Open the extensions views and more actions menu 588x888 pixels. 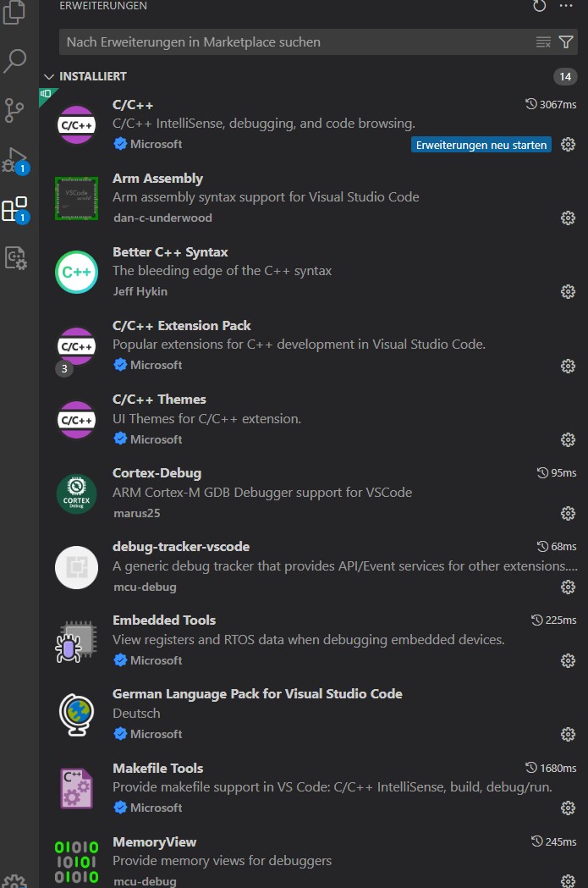(566, 6)
